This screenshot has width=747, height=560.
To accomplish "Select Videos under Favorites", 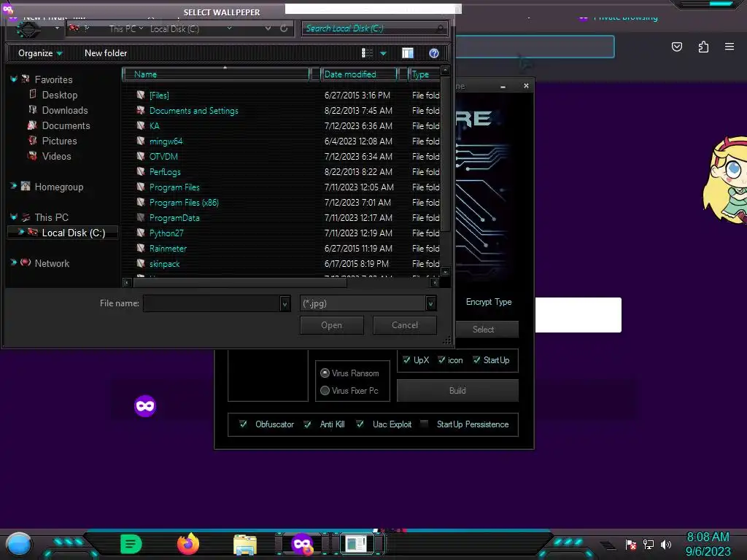I will tap(56, 156).
